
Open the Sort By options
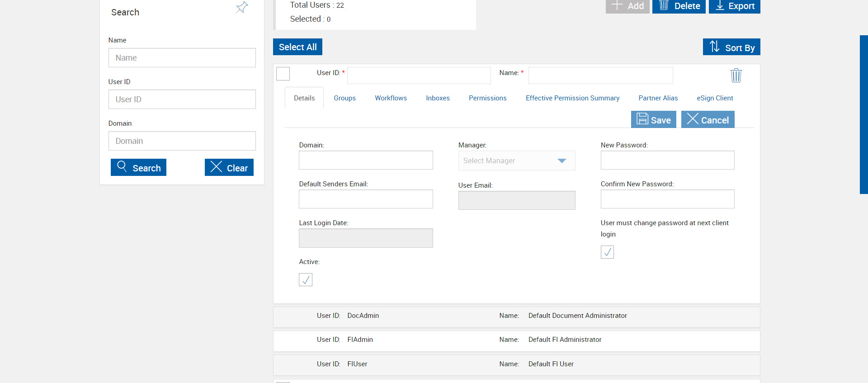coord(731,47)
